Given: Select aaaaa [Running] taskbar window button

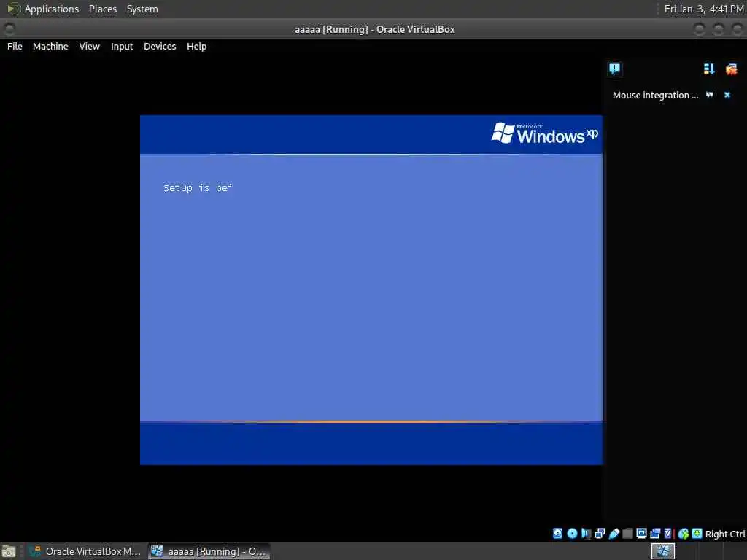Looking at the screenshot, I should click(209, 551).
